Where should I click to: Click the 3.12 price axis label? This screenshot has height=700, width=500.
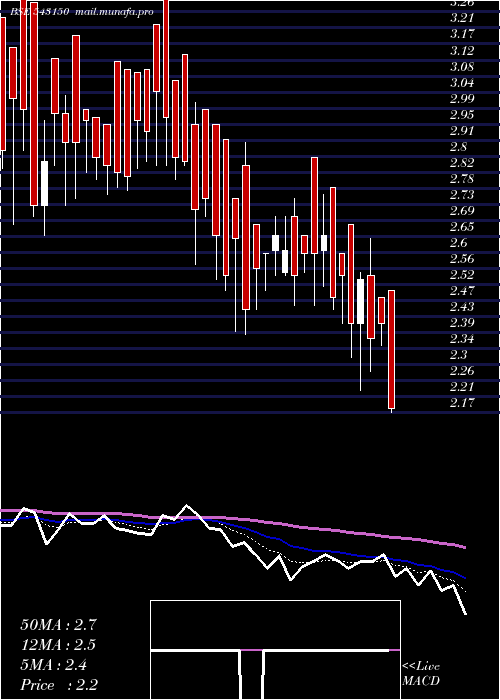462,50
